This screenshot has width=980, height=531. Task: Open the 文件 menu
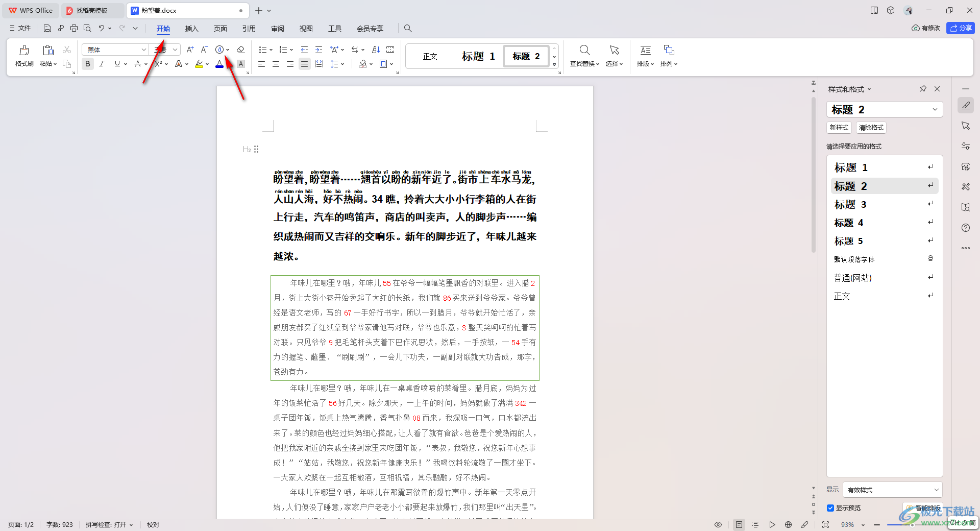pyautogui.click(x=20, y=28)
